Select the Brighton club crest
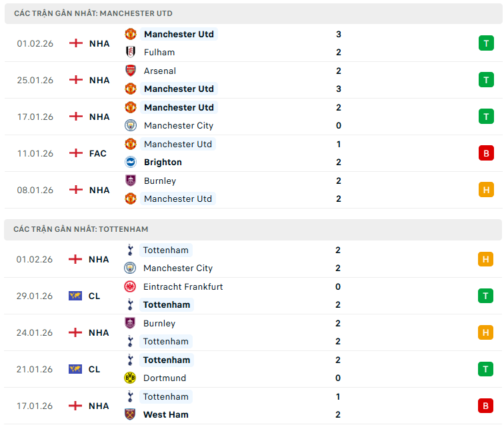The width and height of the screenshot is (504, 427). [x=130, y=162]
